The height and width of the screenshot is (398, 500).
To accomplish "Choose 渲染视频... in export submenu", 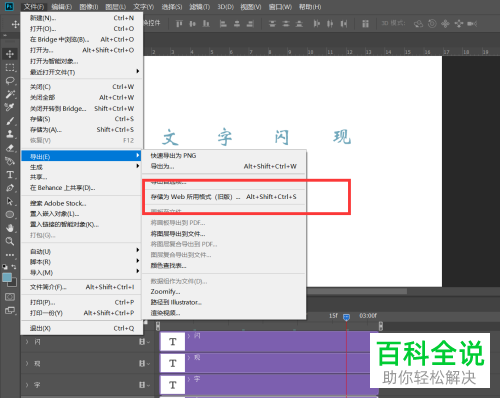I will [224, 313].
